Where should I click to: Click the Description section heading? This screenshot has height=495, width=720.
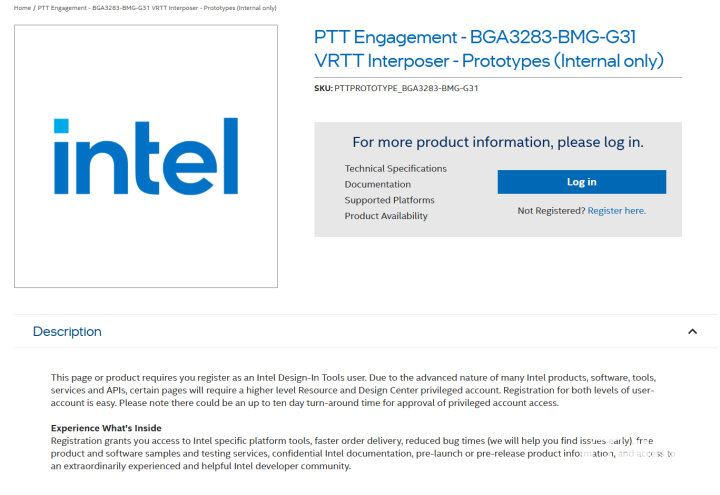tap(67, 331)
